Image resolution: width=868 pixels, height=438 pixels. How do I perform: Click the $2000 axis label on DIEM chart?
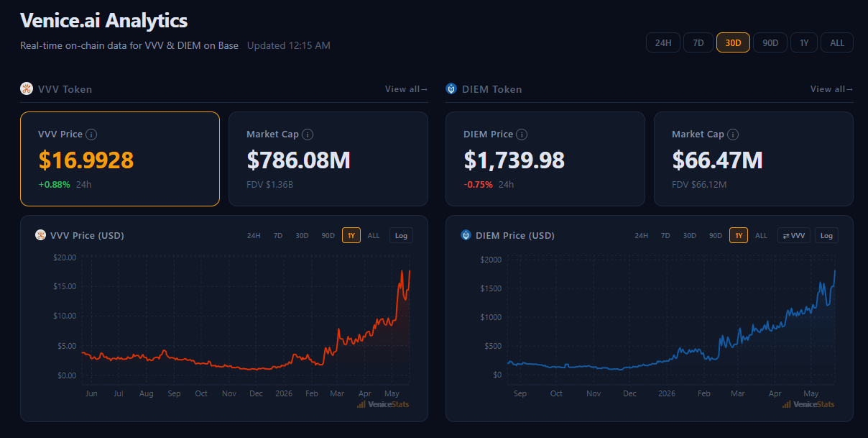(x=491, y=260)
